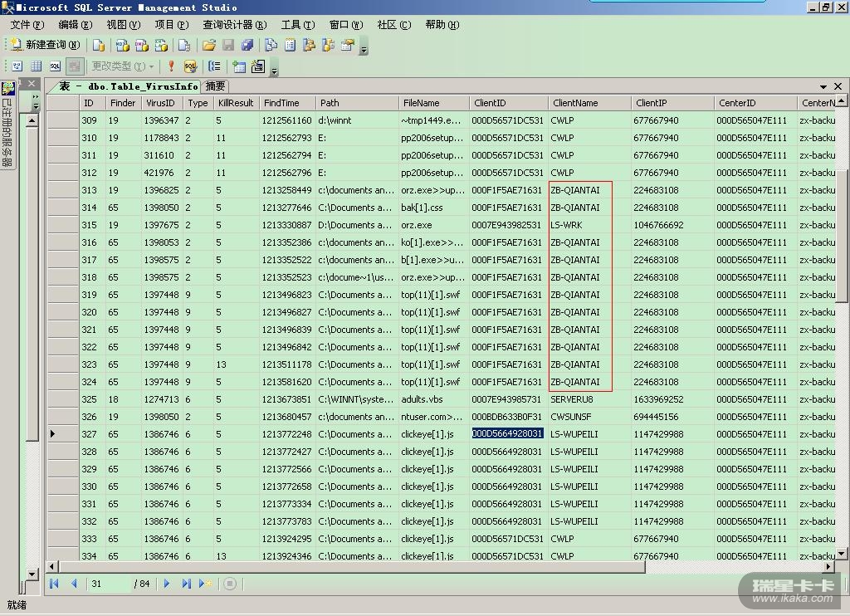
Task: Click the ClientName column header
Action: pos(575,103)
